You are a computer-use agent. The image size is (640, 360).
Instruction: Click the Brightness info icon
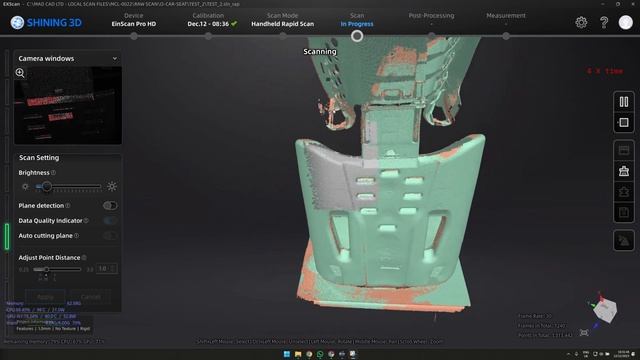[x=53, y=173]
